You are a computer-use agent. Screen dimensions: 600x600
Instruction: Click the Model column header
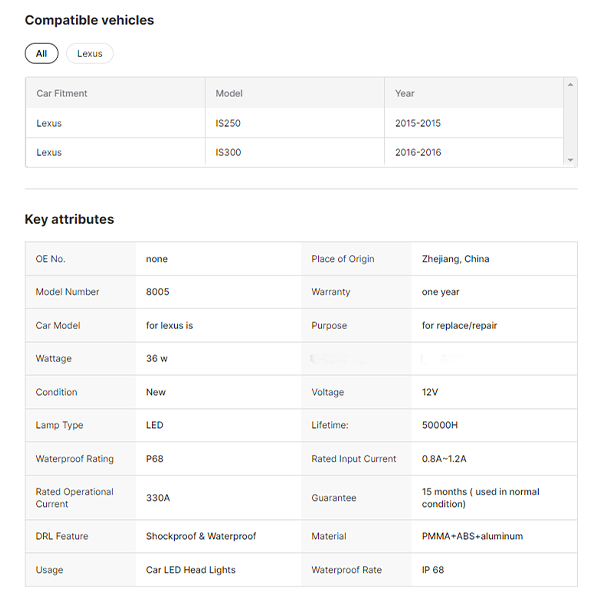pos(230,93)
